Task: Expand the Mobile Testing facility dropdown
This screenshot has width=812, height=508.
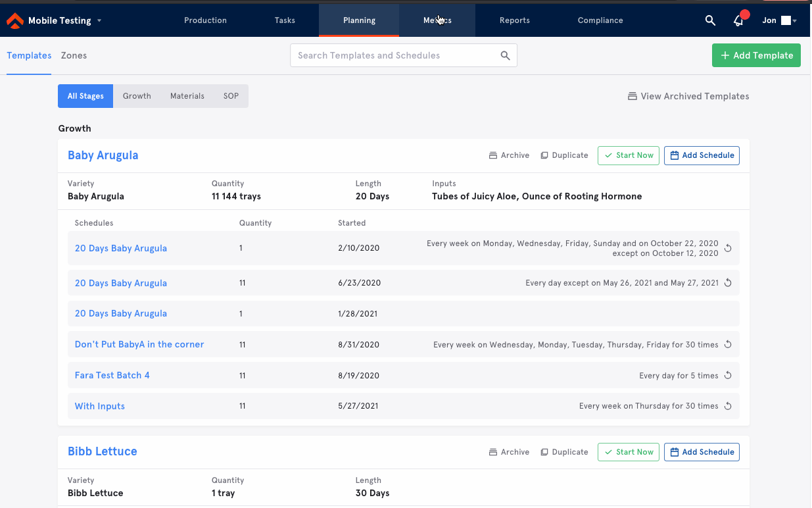Action: click(x=99, y=21)
